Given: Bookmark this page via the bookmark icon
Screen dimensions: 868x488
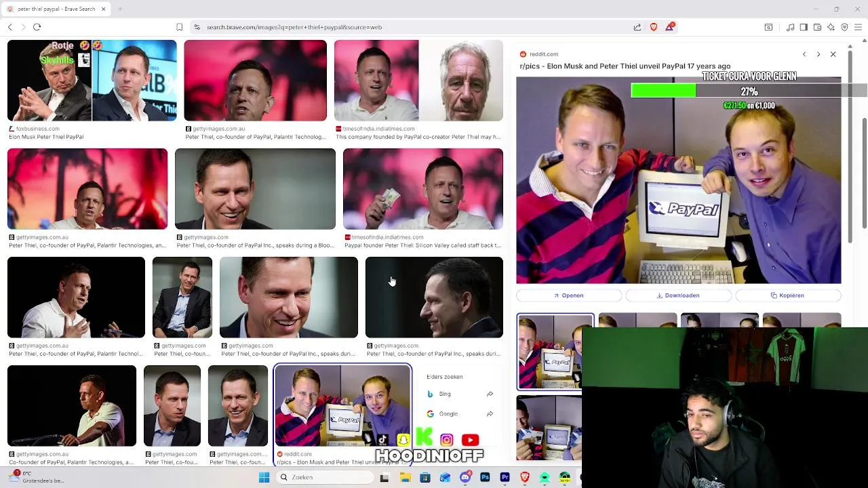Looking at the screenshot, I should tap(179, 27).
